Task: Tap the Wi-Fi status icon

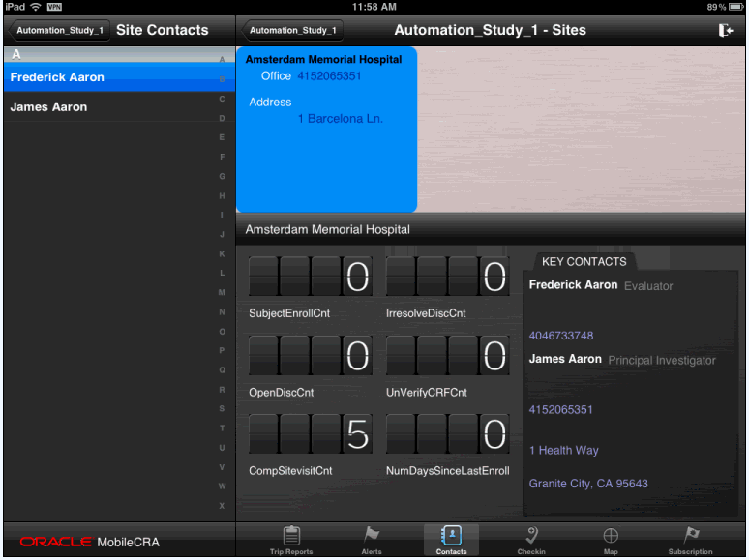Action: pos(36,7)
